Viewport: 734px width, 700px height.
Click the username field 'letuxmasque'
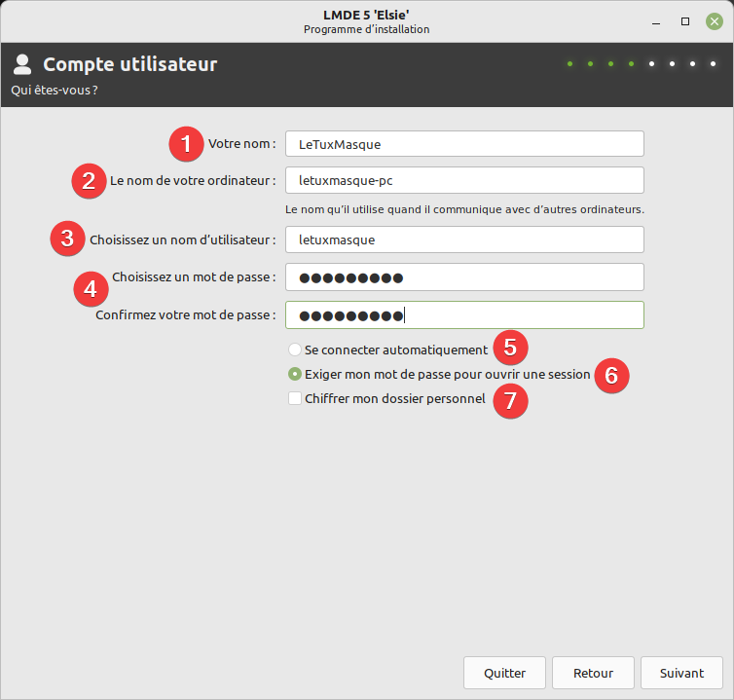pyautogui.click(x=464, y=239)
